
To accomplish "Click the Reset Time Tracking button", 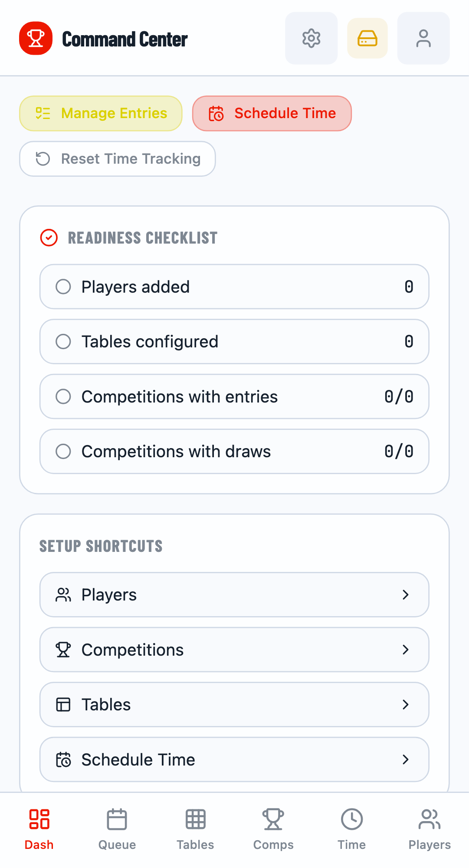I will click(118, 159).
